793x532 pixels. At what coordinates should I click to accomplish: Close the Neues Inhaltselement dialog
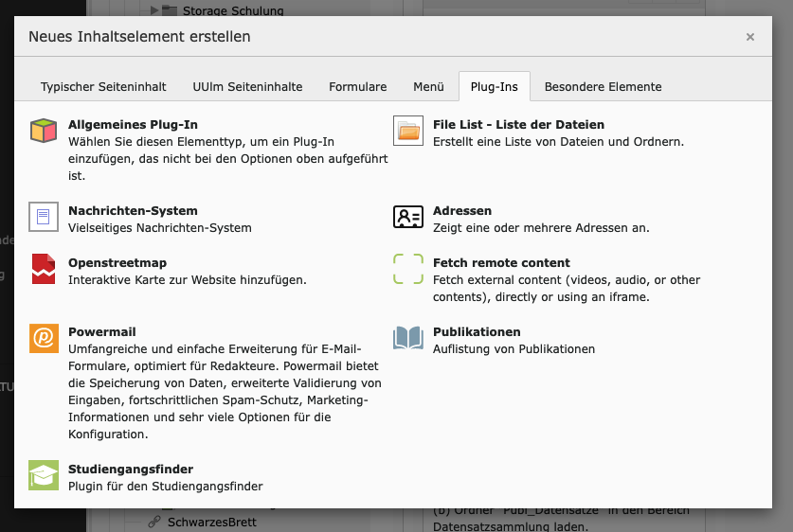tap(750, 37)
